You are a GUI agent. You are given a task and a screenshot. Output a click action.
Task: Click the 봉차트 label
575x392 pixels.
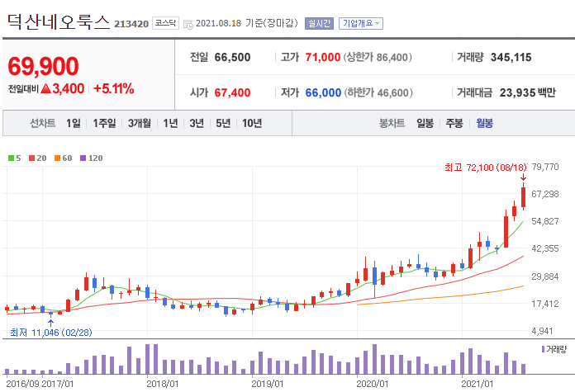(392, 124)
